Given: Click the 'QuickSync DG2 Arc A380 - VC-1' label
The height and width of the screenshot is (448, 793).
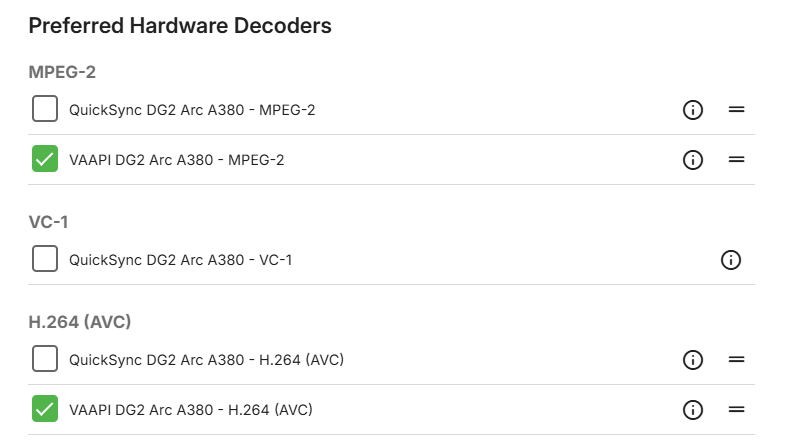Looking at the screenshot, I should click(x=180, y=260).
